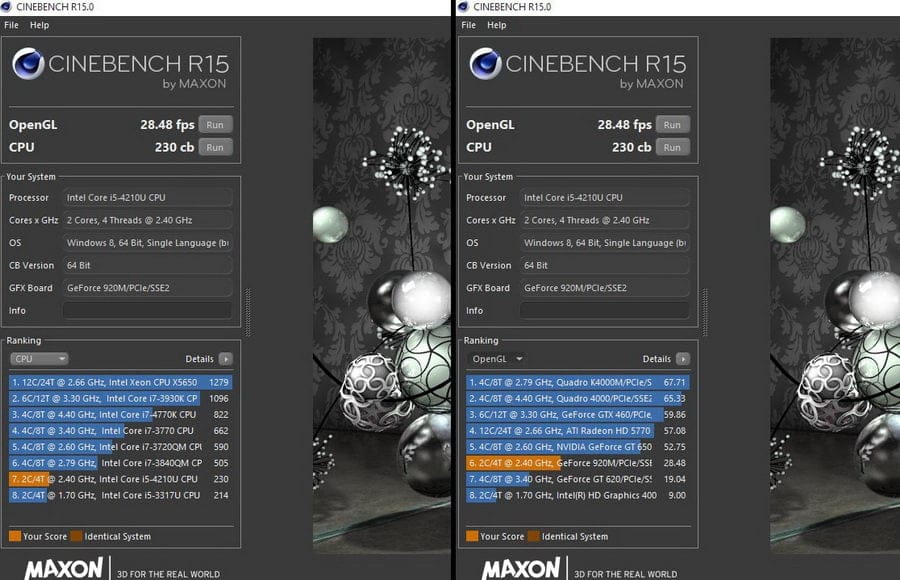The height and width of the screenshot is (580, 900).
Task: Select Quadro 4000 ranking row scoring 65.33
Action: point(578,399)
